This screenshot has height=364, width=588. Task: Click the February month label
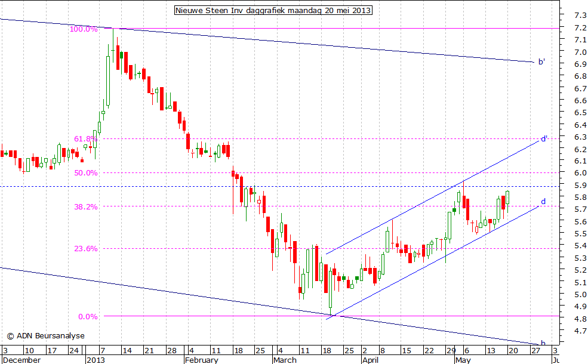click(202, 360)
